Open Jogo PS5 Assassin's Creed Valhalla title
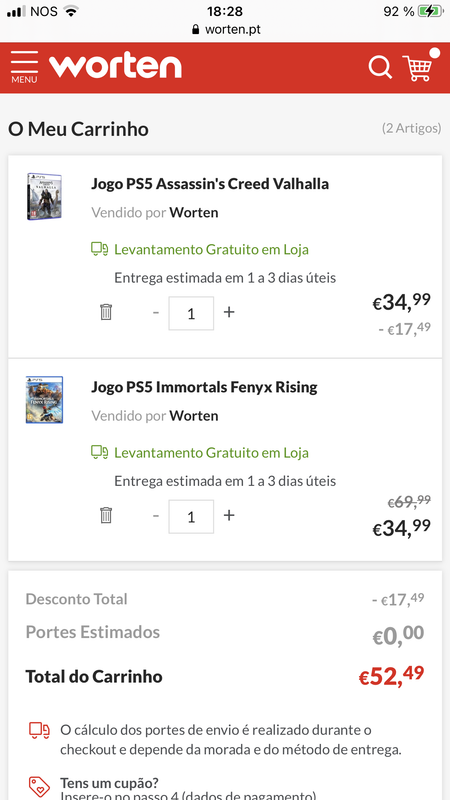450x800 pixels. [210, 184]
